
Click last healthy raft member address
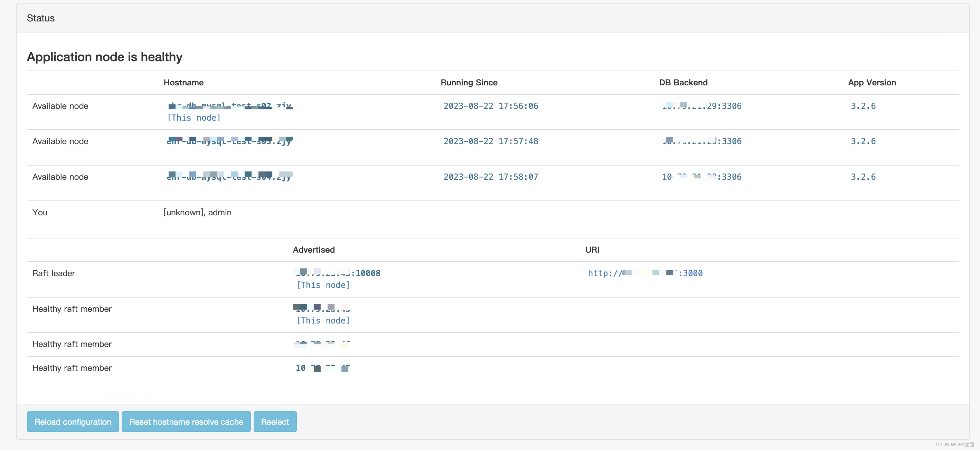point(323,368)
